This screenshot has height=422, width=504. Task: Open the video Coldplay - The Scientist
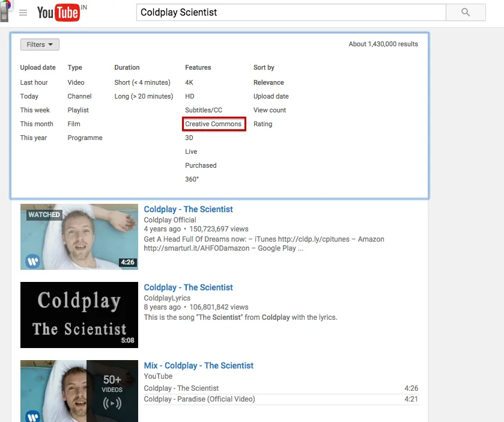[188, 209]
